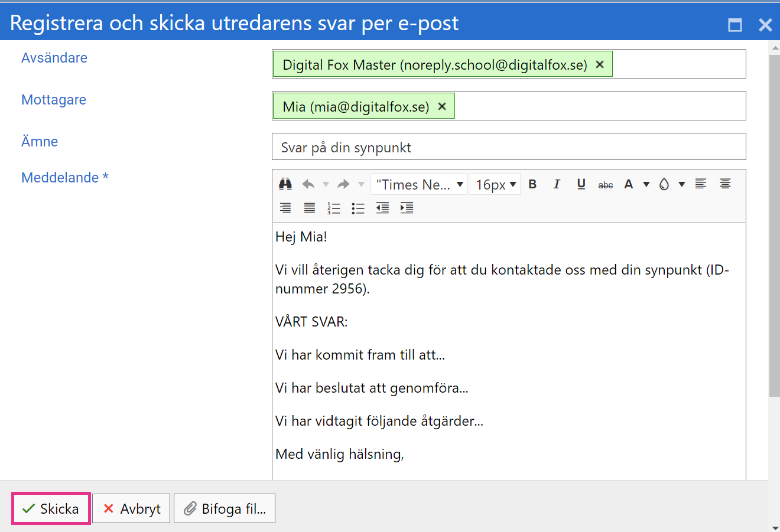Remove Mia recipient tag
This screenshot has width=780, height=532.
[x=442, y=106]
